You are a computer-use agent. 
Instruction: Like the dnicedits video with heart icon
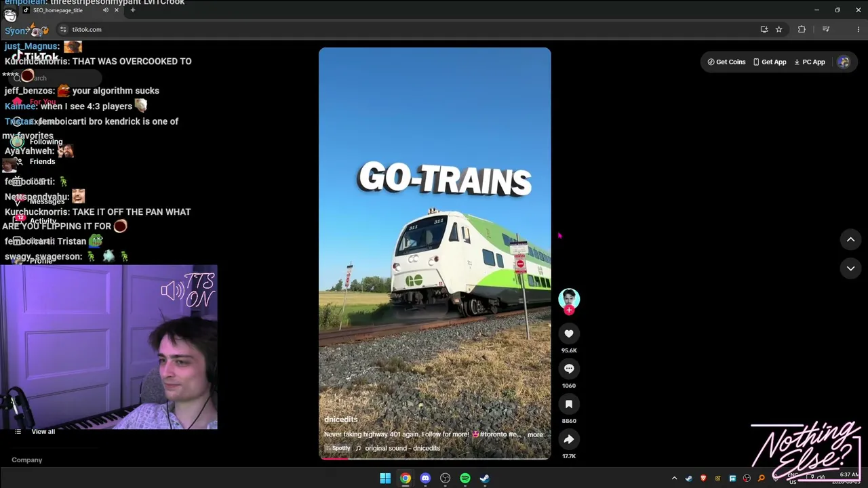(x=569, y=333)
